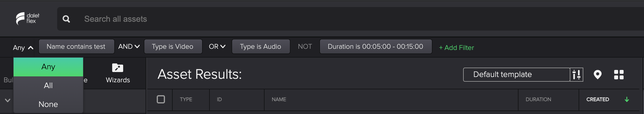This screenshot has height=114, width=644.
Task: Switch to grid view icon
Action: (619, 75)
